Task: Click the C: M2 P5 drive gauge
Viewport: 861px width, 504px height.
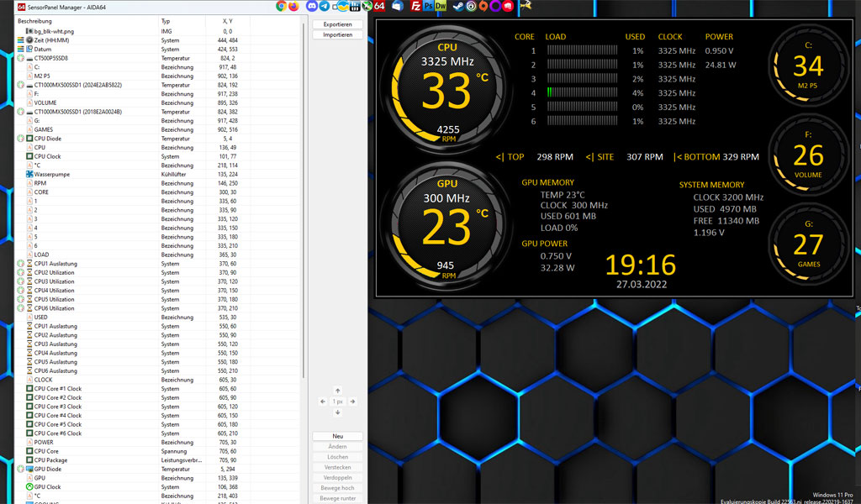Action: point(808,66)
